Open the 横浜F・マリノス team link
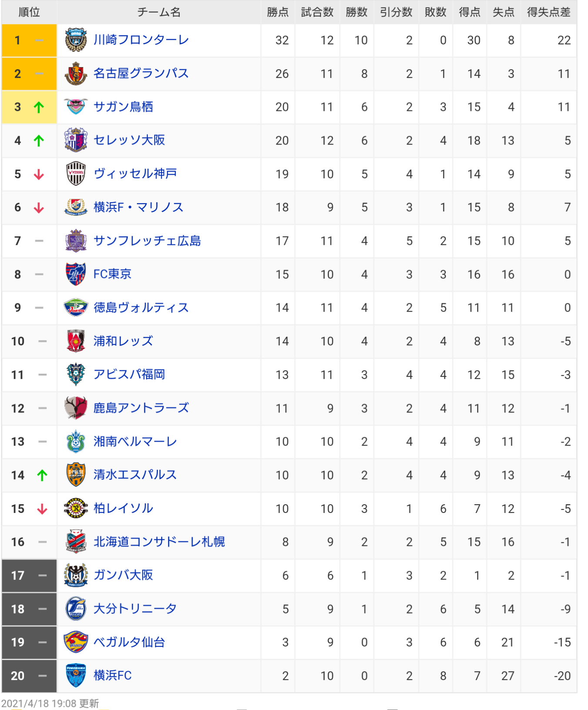 138,208
